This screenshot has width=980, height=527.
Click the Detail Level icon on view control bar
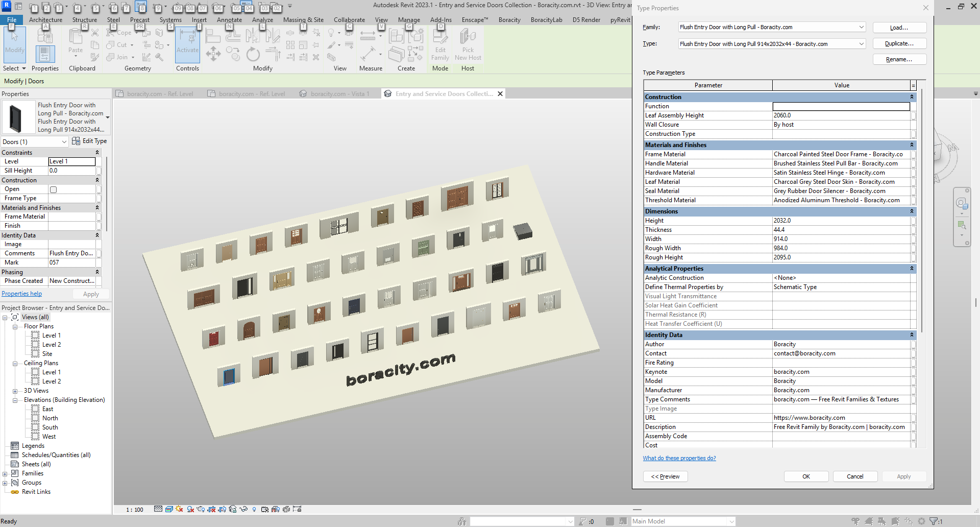[158, 509]
